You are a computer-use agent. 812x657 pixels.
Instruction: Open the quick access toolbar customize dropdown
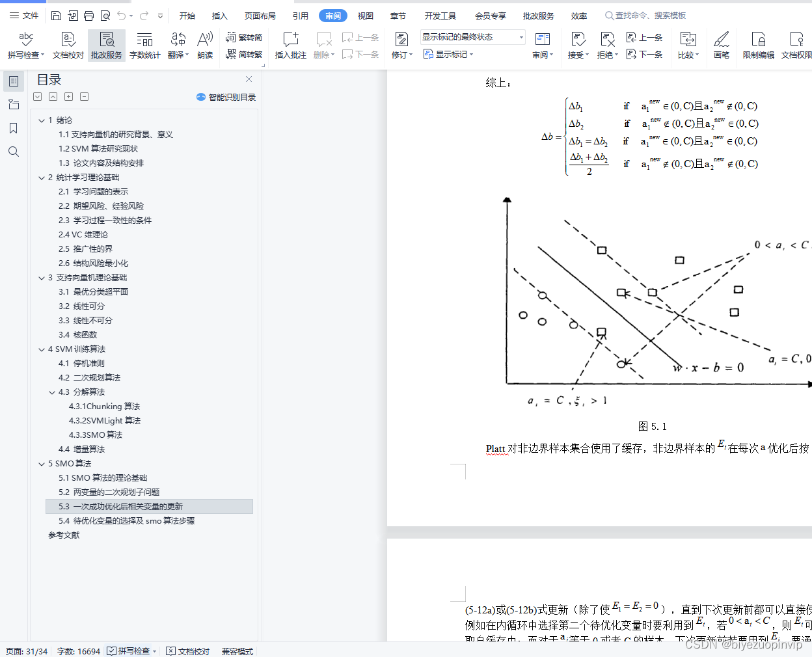click(160, 16)
